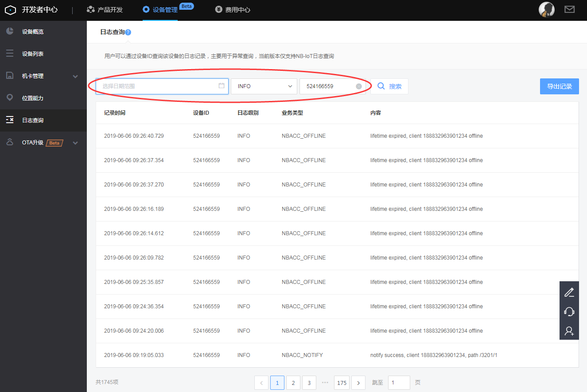Open the headset customer service icon

tap(569, 311)
